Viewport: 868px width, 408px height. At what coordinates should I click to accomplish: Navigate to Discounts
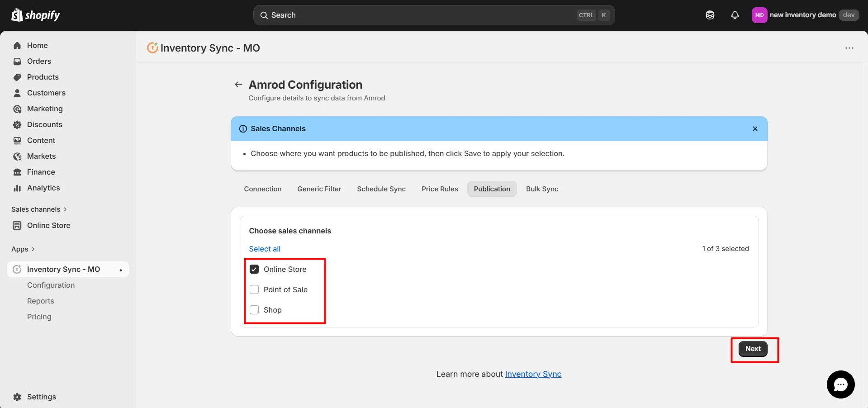44,124
